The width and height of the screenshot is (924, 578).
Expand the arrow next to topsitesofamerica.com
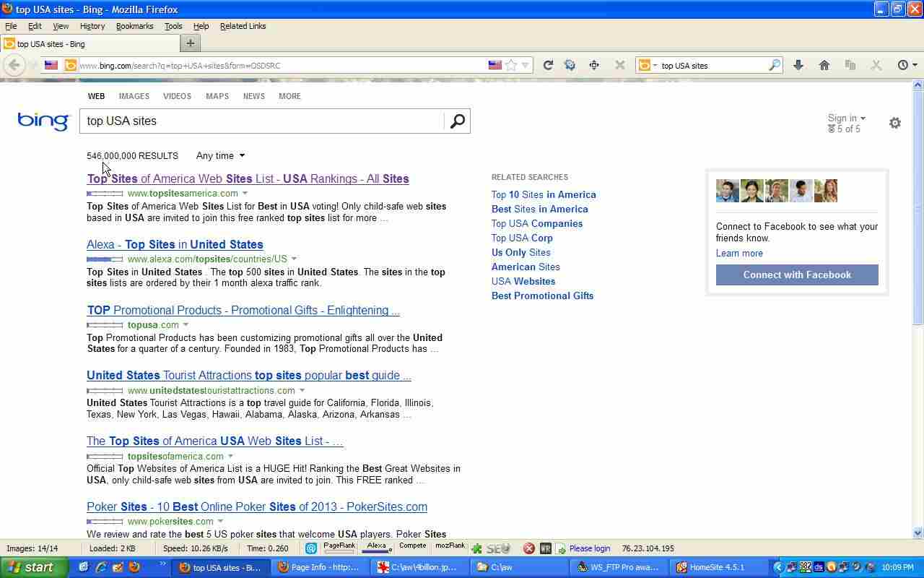tap(230, 456)
